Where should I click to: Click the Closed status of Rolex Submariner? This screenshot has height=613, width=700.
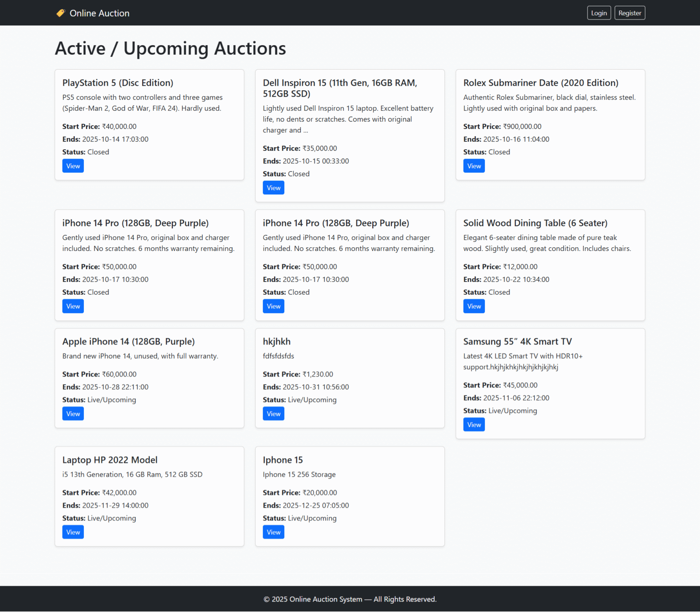[499, 152]
